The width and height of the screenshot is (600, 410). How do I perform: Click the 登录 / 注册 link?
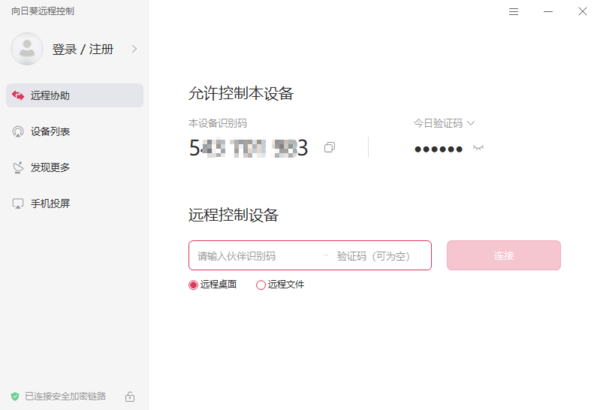(83, 49)
